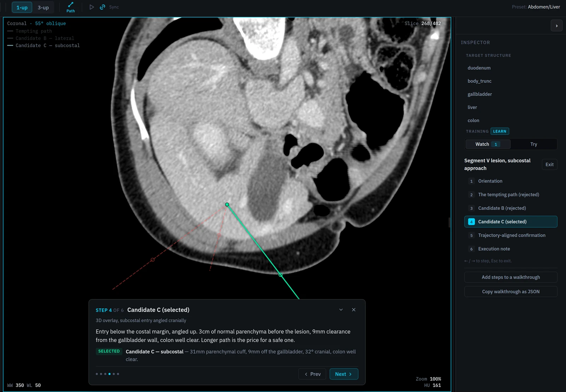Toggle Sync link icon
This screenshot has height=392, width=566.
tap(103, 7)
